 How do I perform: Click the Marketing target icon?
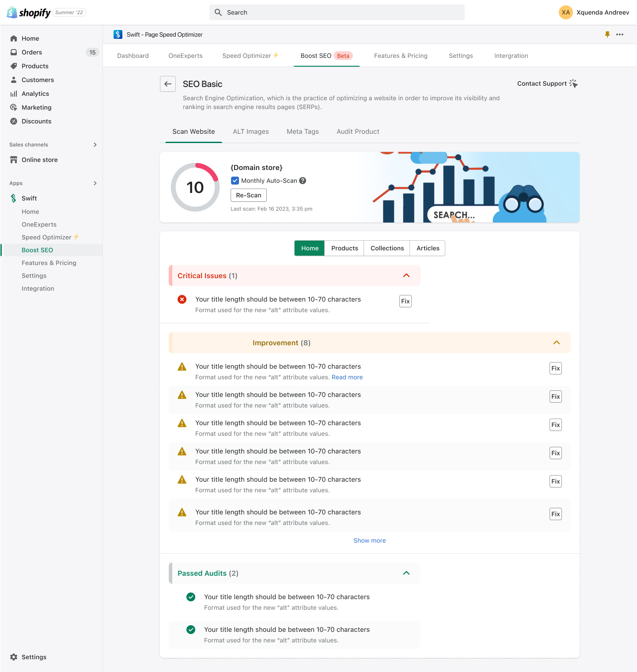click(14, 107)
